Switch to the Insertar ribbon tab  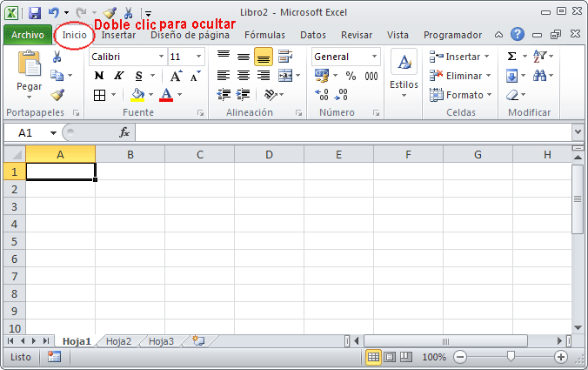(x=118, y=35)
